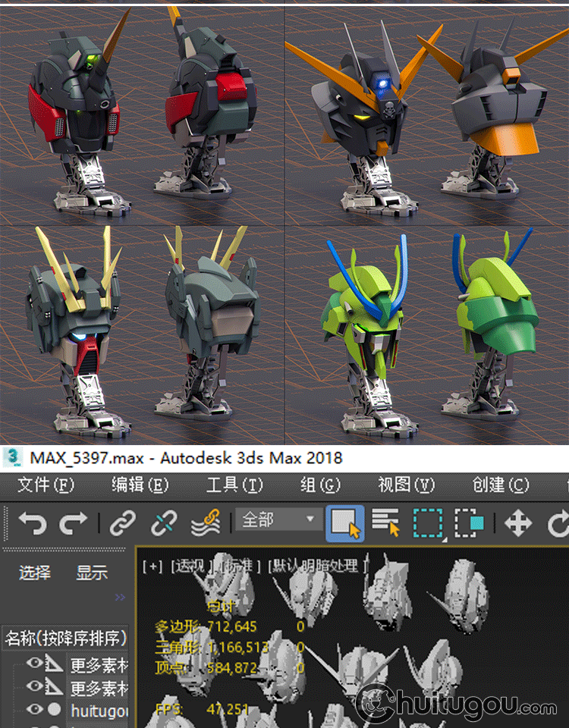569x728 pixels.
Task: Open the Select by Name tool
Action: [385, 523]
